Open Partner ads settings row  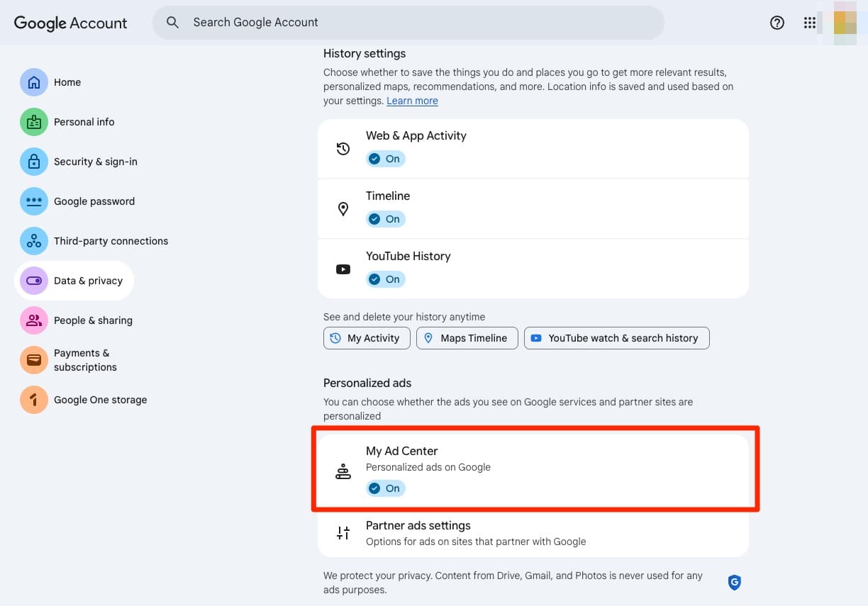tap(533, 534)
